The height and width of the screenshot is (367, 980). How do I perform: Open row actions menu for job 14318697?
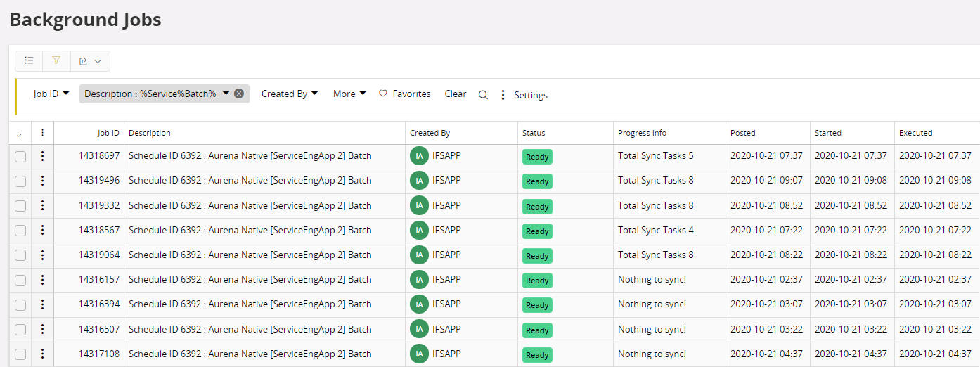(x=42, y=156)
